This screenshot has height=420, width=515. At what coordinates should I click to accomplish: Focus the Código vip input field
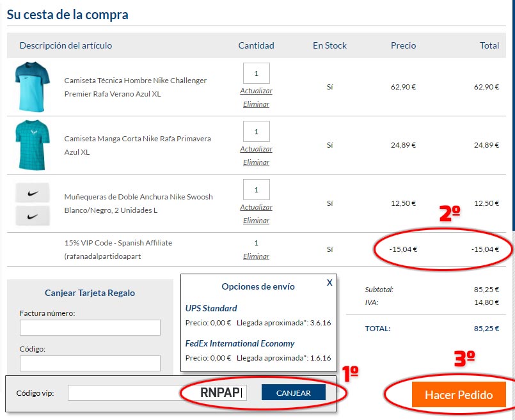pyautogui.click(x=157, y=393)
